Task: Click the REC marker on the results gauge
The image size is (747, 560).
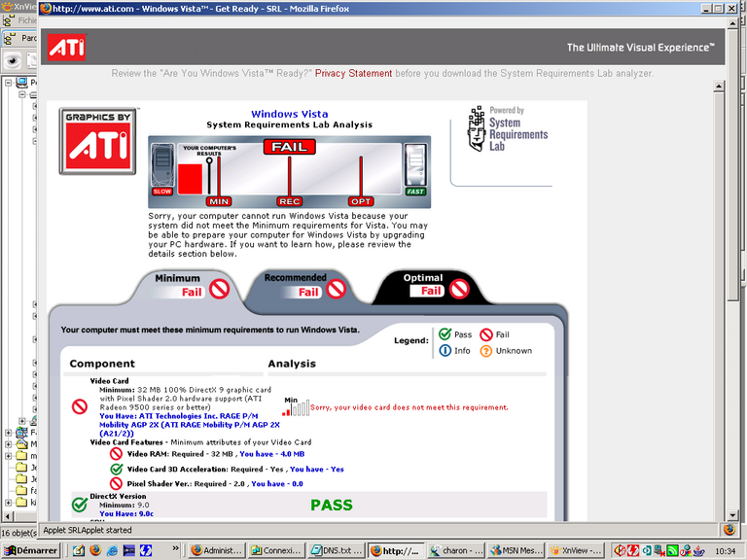Action: 290,201
